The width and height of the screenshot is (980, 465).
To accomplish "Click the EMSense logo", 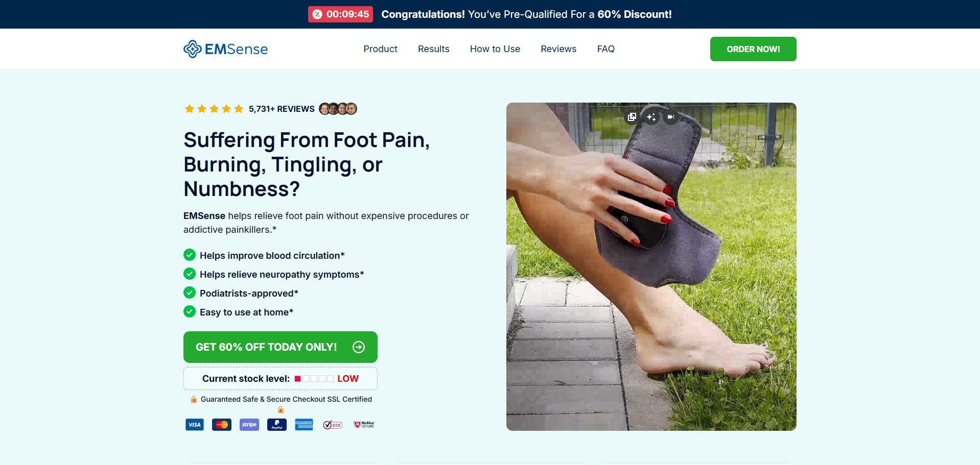I will click(225, 49).
